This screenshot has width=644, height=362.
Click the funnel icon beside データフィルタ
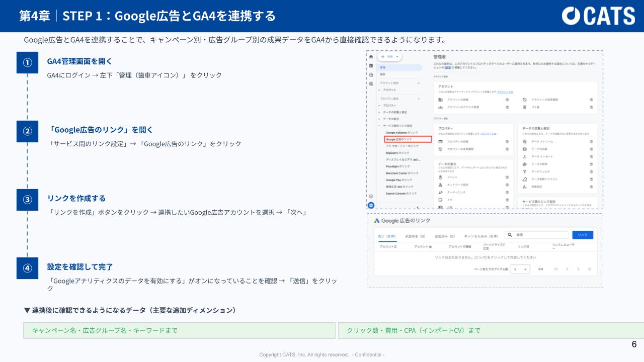525,172
